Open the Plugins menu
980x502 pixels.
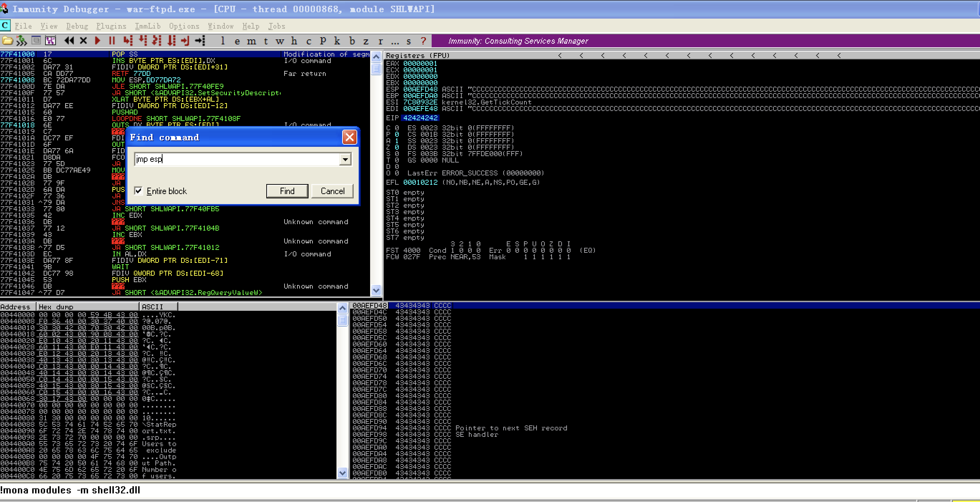(111, 26)
